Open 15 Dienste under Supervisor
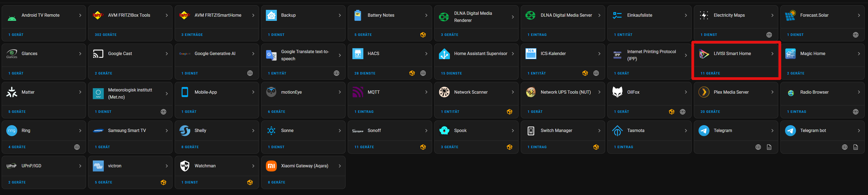Image resolution: width=868 pixels, height=195 pixels. pyautogui.click(x=452, y=73)
